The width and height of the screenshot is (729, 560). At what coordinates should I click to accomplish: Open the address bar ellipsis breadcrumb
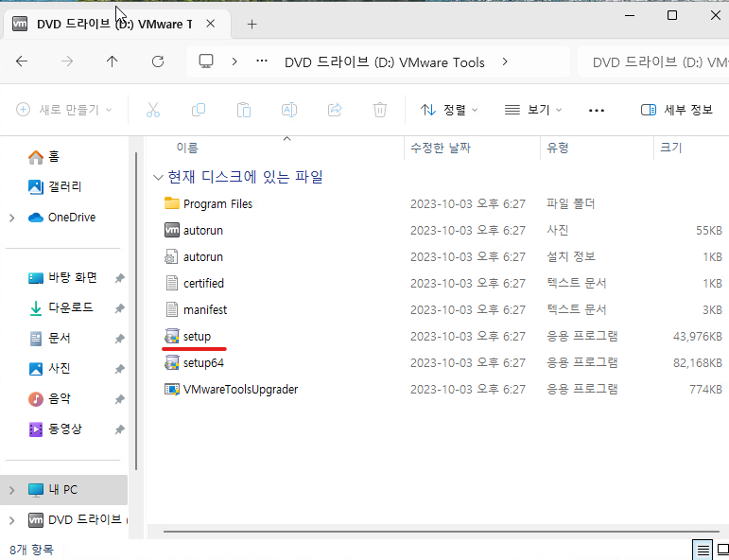(x=262, y=61)
